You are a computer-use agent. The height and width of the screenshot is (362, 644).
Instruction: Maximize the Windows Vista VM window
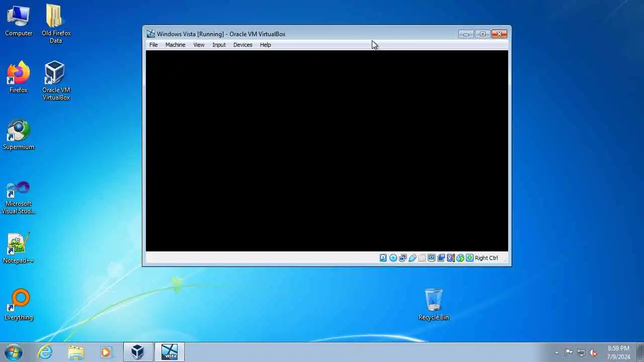point(482,34)
